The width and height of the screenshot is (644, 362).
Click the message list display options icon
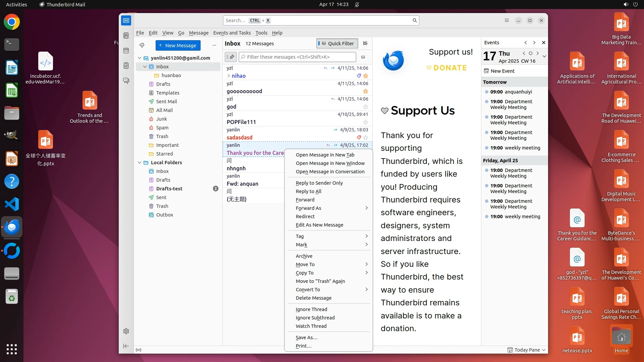[x=365, y=43]
